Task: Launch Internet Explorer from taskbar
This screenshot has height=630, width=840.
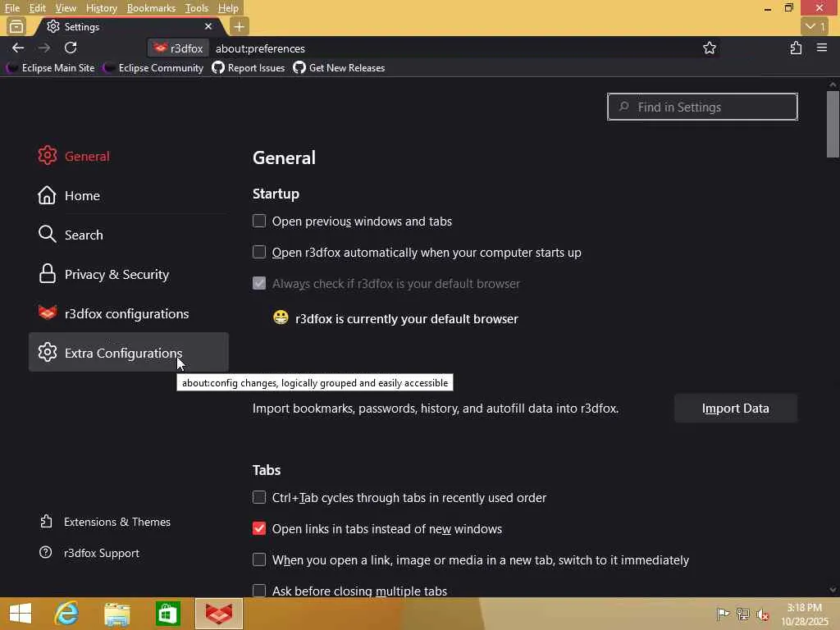Action: point(66,614)
